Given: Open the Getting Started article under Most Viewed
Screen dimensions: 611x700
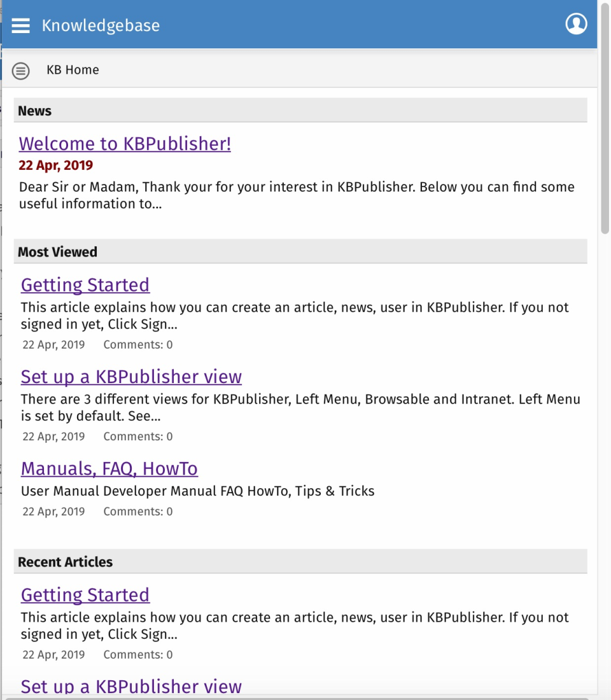Looking at the screenshot, I should coord(85,285).
